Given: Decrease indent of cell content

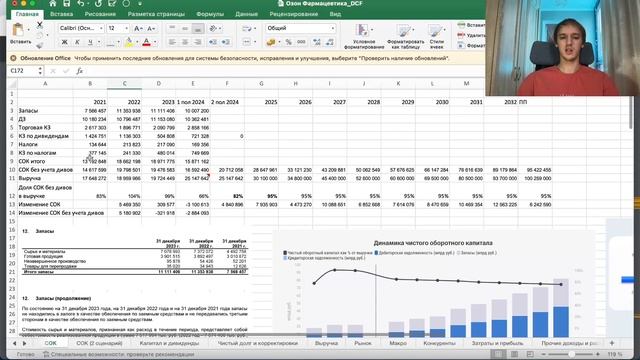Looking at the screenshot, I should click(213, 42).
